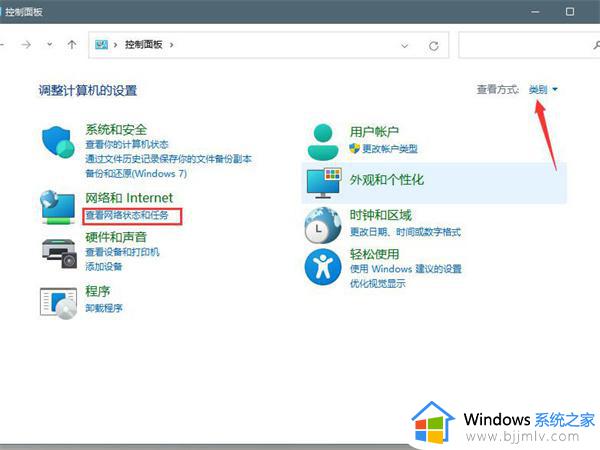Open the 硬件和声音 printer icon
The image size is (600, 450).
point(59,253)
